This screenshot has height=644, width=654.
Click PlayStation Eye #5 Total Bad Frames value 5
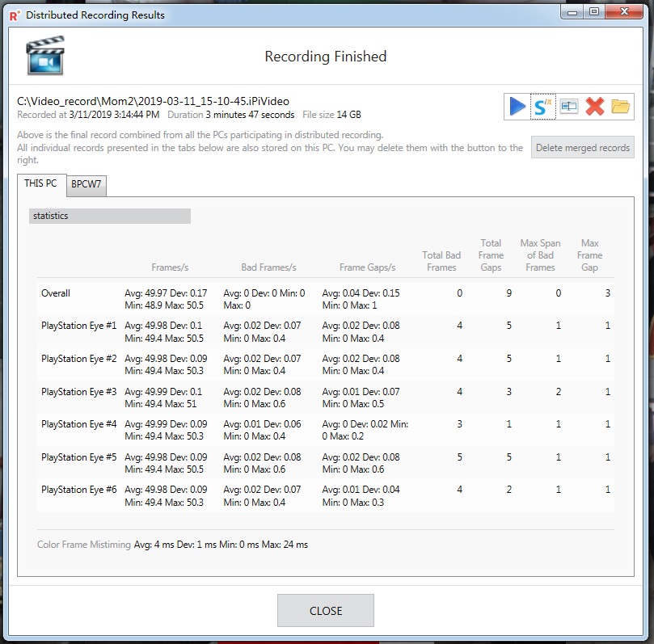tap(460, 457)
